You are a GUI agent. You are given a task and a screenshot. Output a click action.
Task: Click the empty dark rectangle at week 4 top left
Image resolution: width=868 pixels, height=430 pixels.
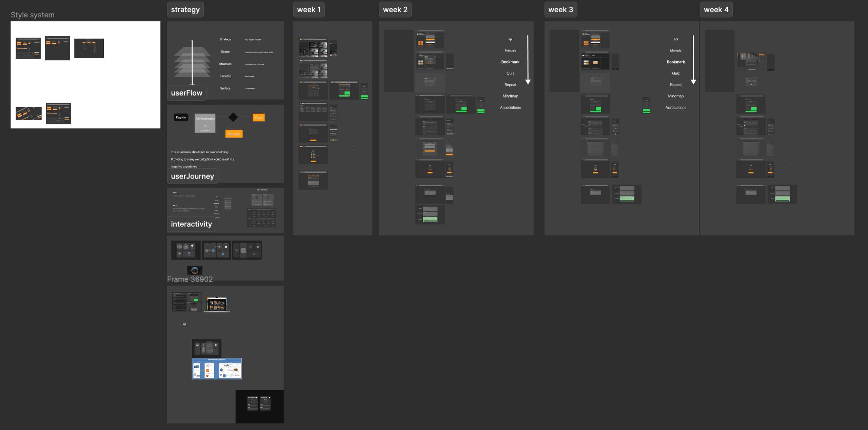[x=720, y=61]
